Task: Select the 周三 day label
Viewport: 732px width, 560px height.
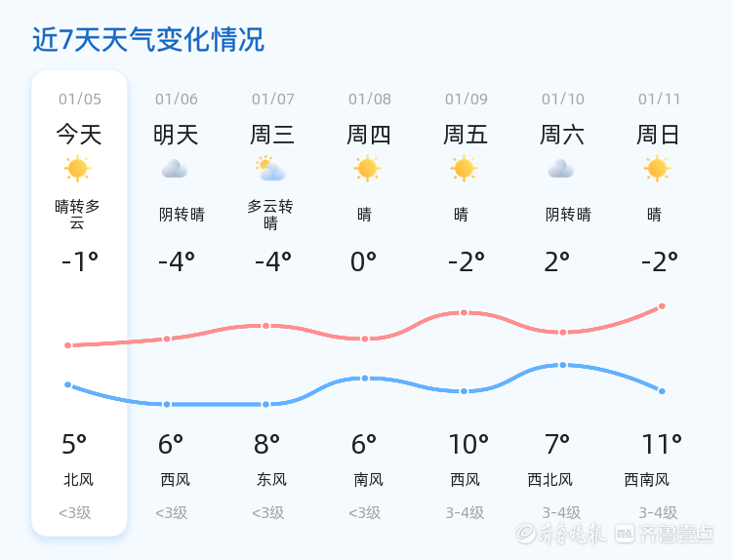Action: 272,135
